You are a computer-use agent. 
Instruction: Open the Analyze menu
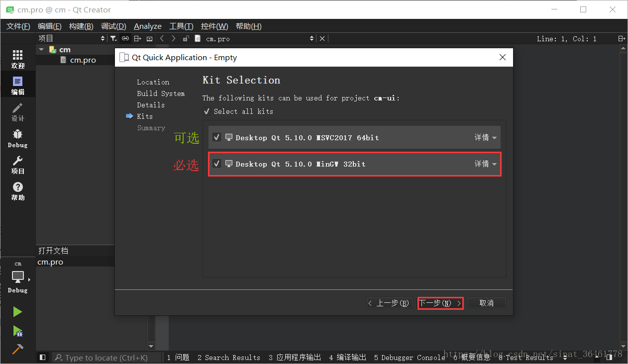pos(148,26)
